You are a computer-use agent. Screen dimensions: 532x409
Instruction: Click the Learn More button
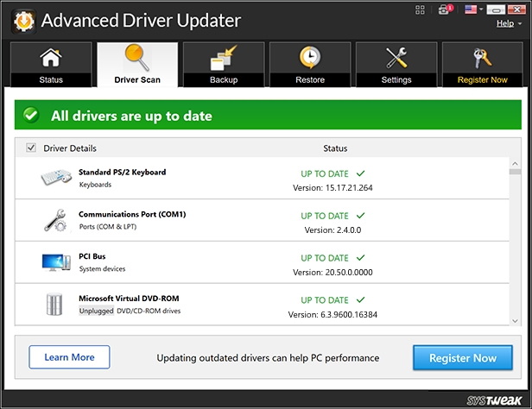[69, 357]
